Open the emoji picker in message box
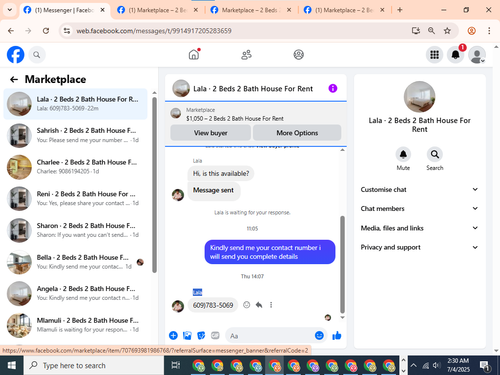Viewport: 500px width, 375px height. [x=319, y=335]
